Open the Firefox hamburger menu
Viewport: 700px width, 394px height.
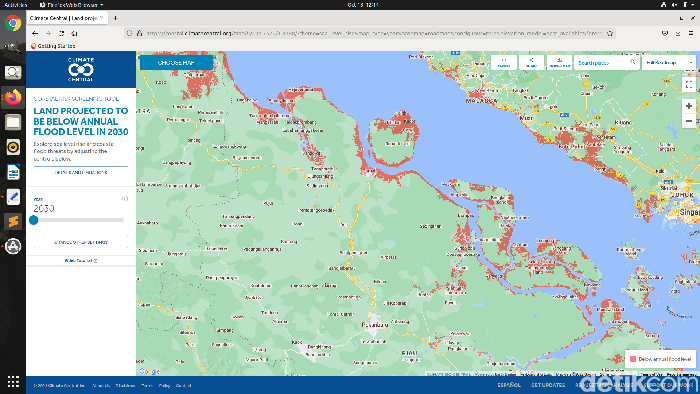click(x=691, y=33)
